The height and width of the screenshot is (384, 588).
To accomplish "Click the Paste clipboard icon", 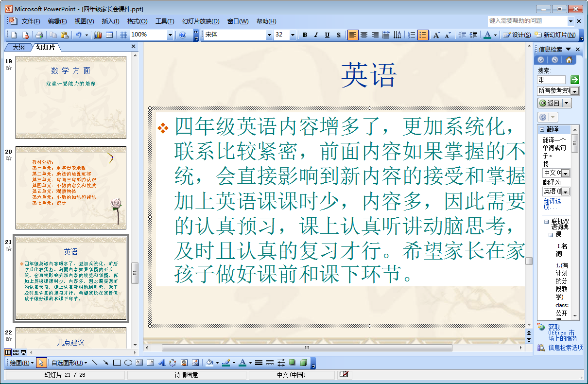I will click(x=64, y=35).
